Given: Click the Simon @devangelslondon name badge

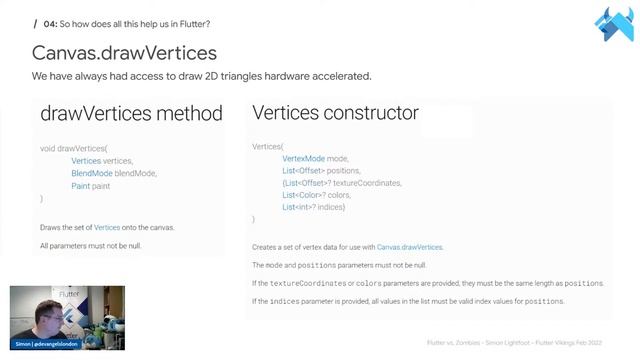Looking at the screenshot, I should (x=46, y=344).
